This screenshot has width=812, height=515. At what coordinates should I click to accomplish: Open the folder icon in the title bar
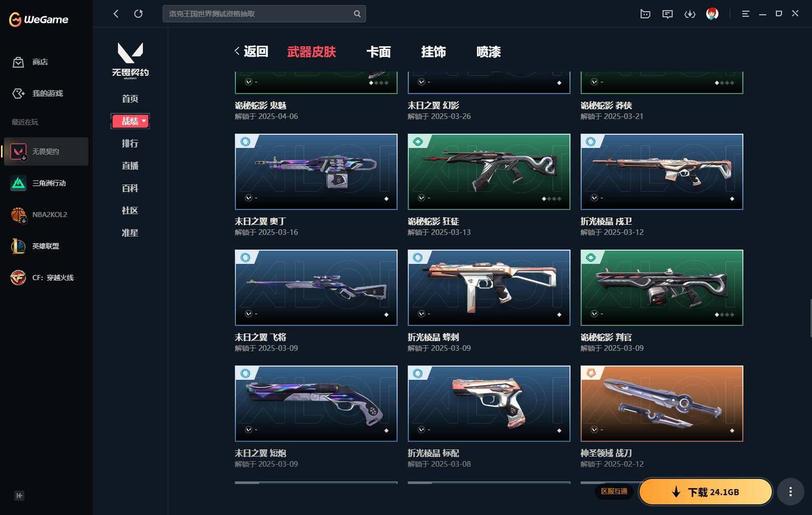(645, 14)
